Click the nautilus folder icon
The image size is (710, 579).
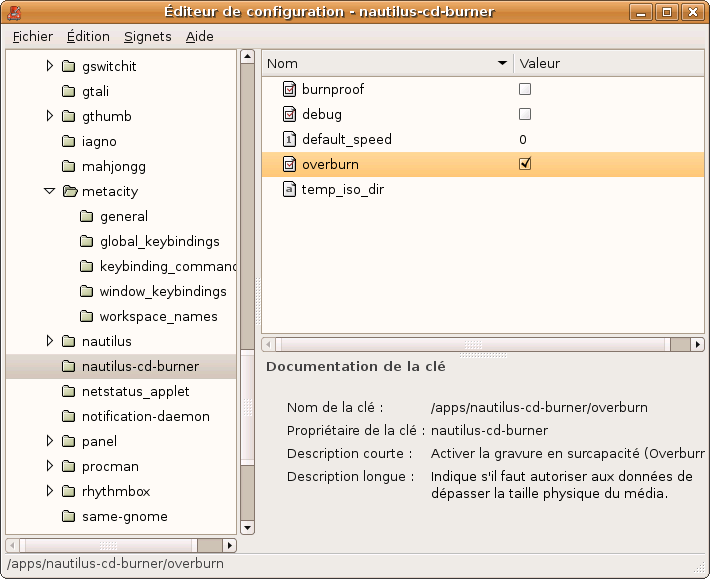(68, 341)
